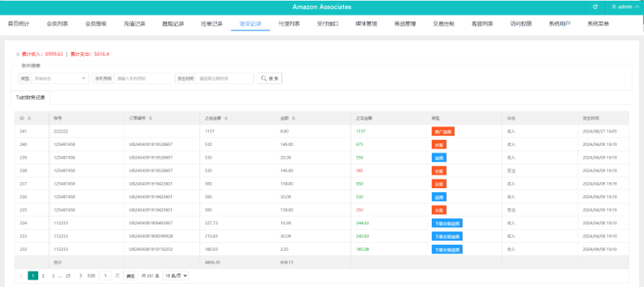Screen dimensions: 644x287
Task: Click the timestamp 2024/08/27 16:05
Action: tap(599, 132)
